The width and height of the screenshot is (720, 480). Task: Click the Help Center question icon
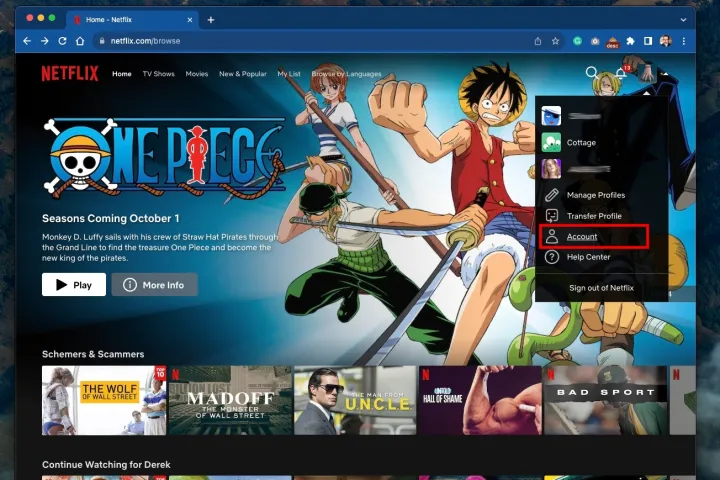[551, 257]
